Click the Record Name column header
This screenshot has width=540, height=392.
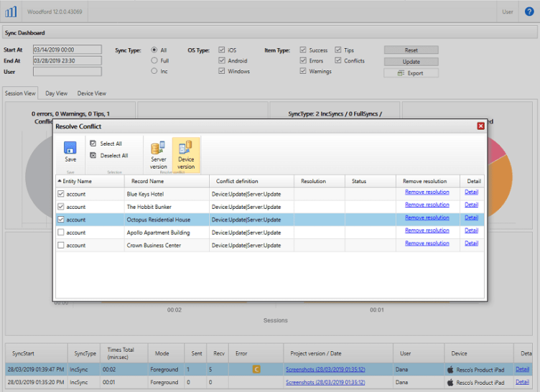click(167, 181)
